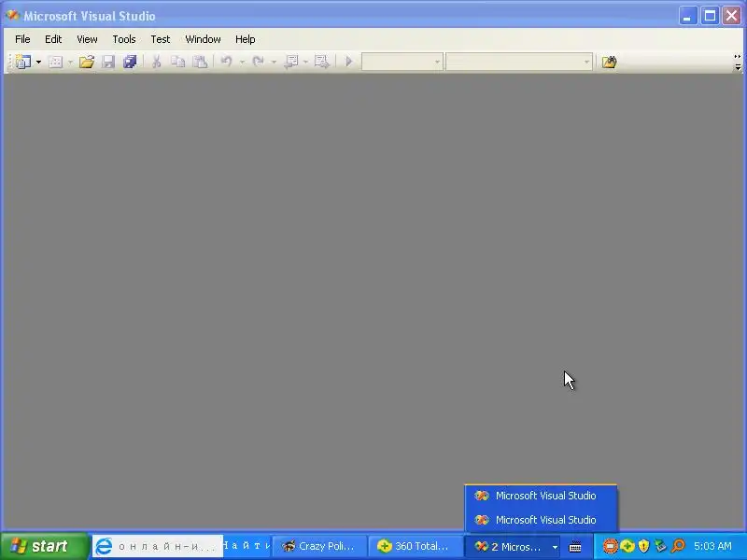Select the lower Microsoft Visual Studio popup entry

click(x=541, y=520)
